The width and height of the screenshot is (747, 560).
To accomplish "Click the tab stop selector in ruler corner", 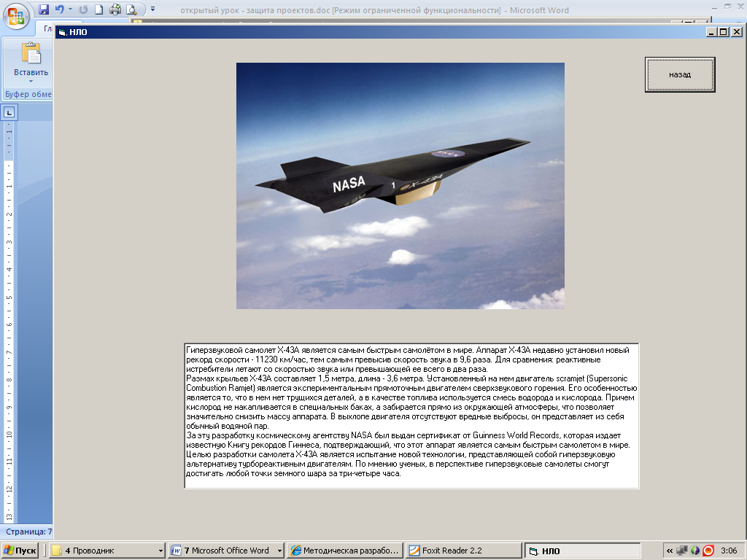I will (9, 113).
